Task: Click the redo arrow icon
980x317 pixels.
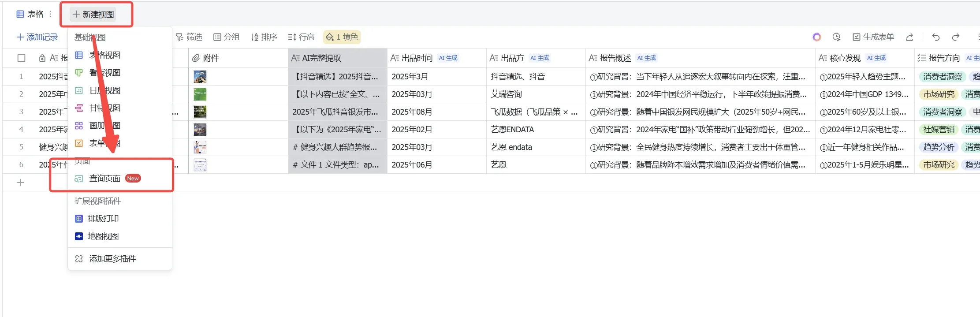Action: 956,37
